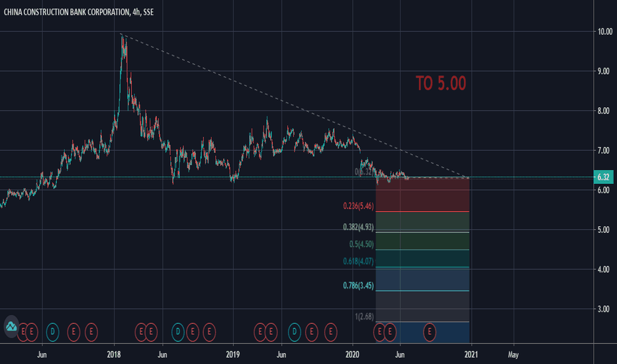Click the 8.00 price axis label
The height and width of the screenshot is (364, 617).
click(x=603, y=111)
